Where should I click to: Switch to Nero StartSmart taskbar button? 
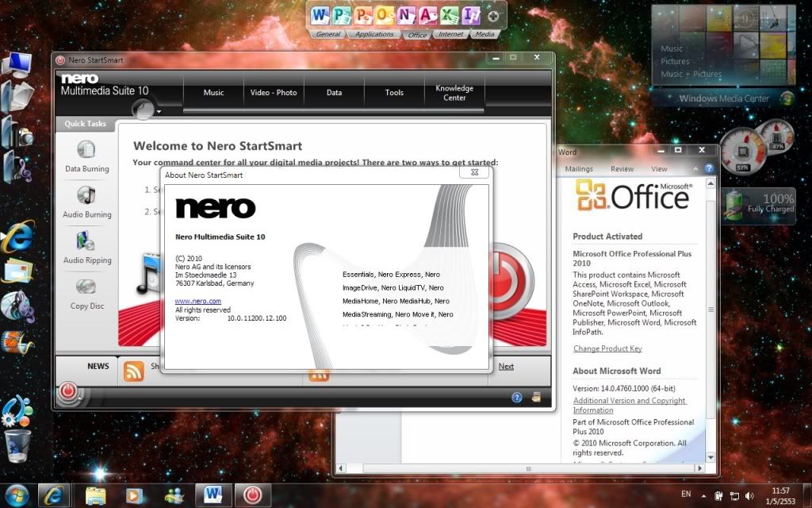pos(253,495)
